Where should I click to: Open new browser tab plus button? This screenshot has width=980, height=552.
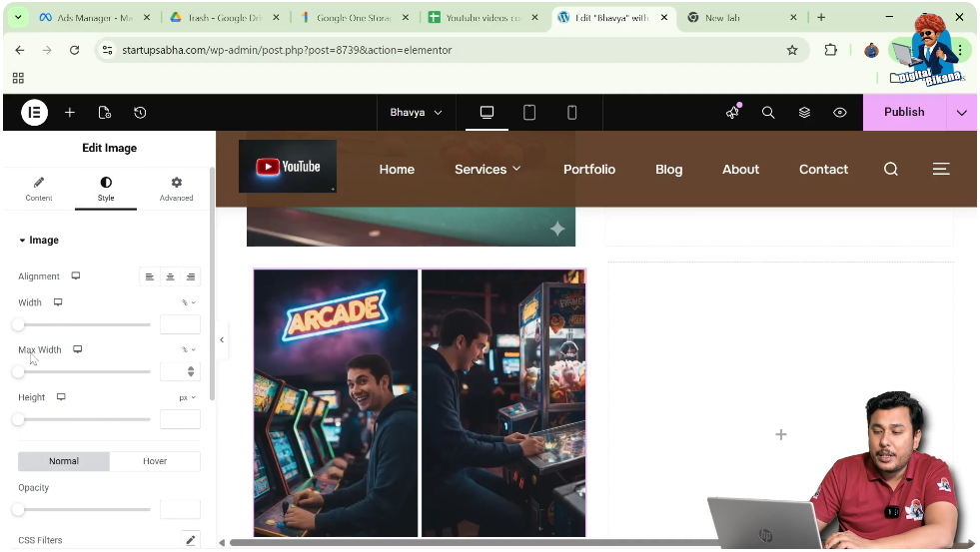coord(821,18)
